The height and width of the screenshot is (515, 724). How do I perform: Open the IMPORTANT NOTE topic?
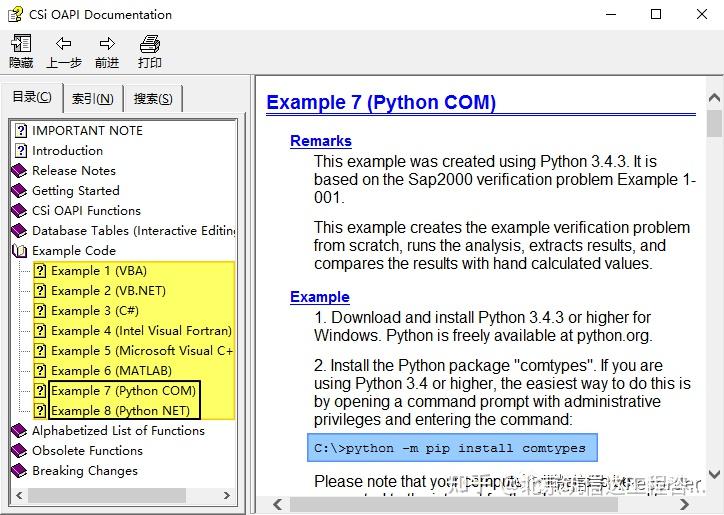pyautogui.click(x=87, y=131)
